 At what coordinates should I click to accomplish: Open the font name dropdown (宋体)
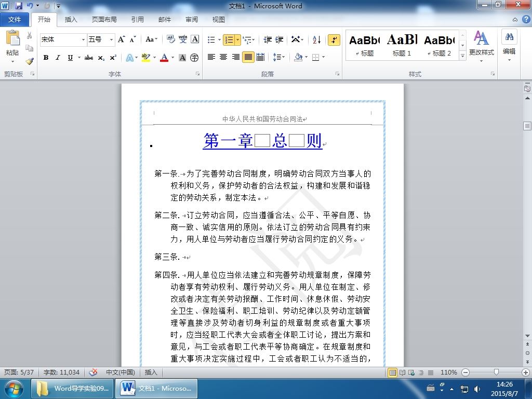click(83, 39)
